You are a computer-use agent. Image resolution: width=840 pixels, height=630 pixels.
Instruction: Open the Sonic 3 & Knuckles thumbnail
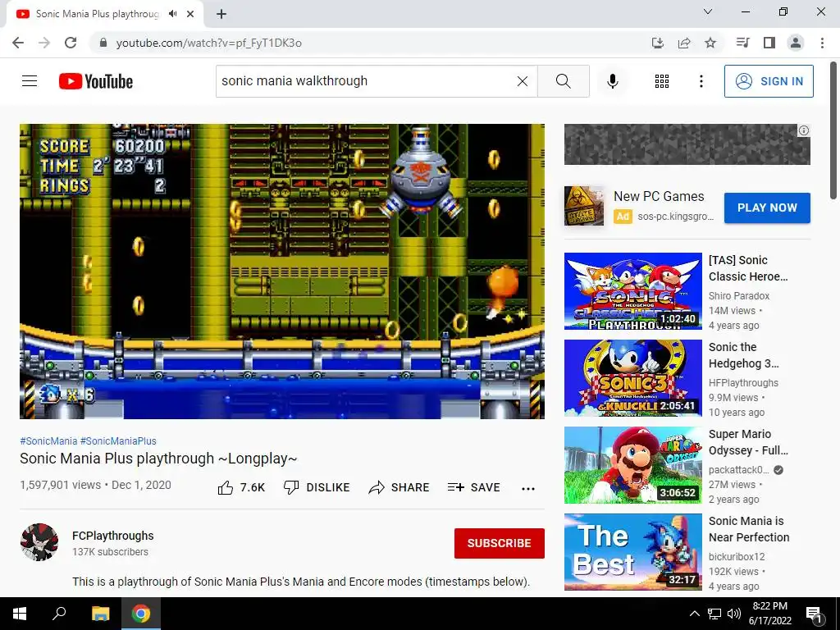click(633, 378)
